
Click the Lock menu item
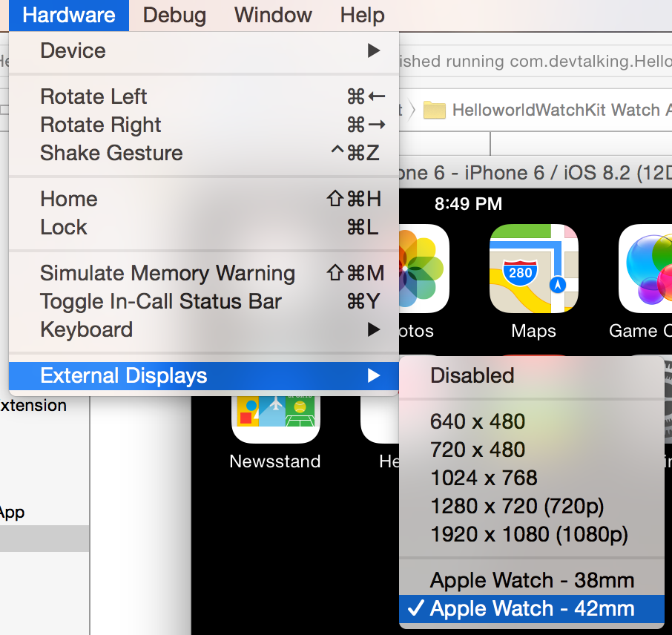pos(204,227)
